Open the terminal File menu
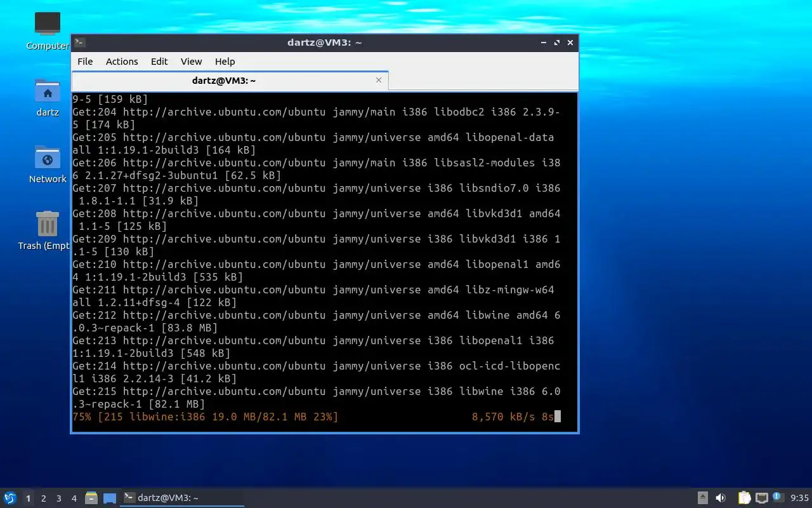This screenshot has width=812, height=508. coord(85,62)
